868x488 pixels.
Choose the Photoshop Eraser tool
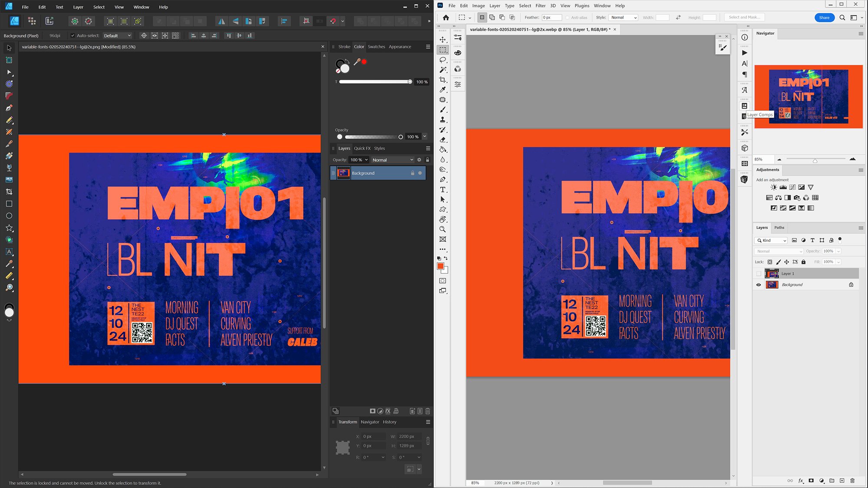(x=443, y=140)
